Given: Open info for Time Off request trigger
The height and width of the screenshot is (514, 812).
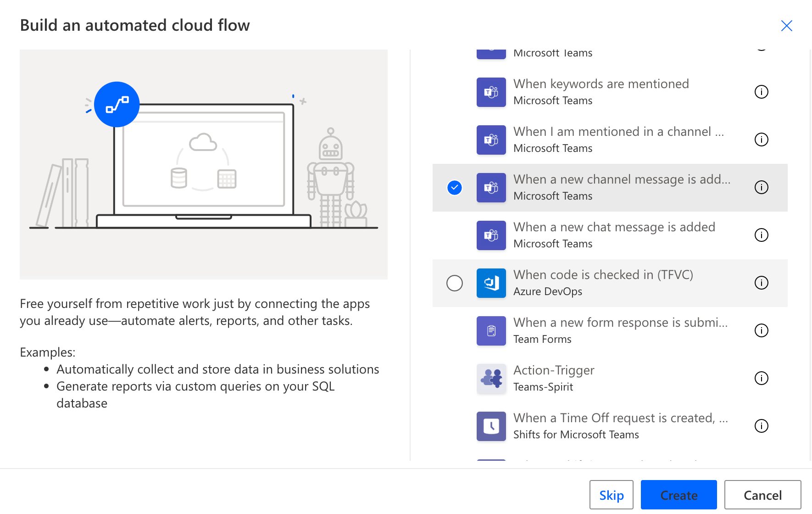Looking at the screenshot, I should (x=761, y=426).
